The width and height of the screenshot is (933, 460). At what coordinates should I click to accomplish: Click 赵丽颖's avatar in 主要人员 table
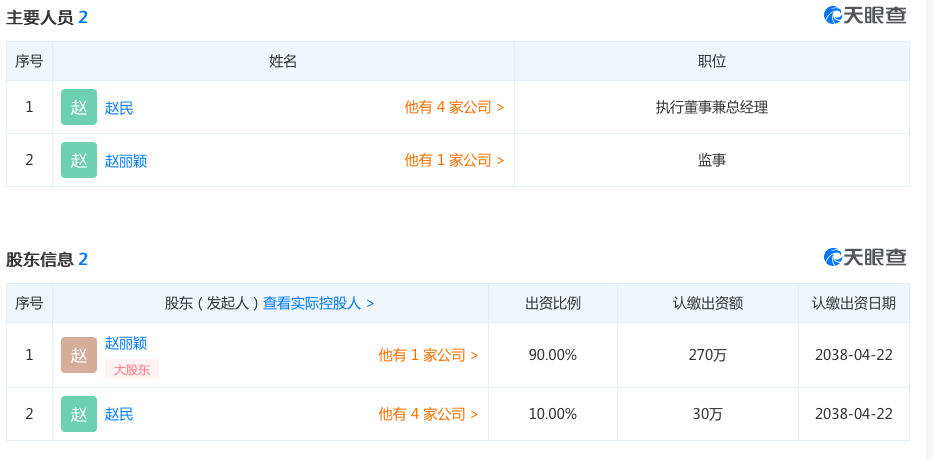(79, 160)
